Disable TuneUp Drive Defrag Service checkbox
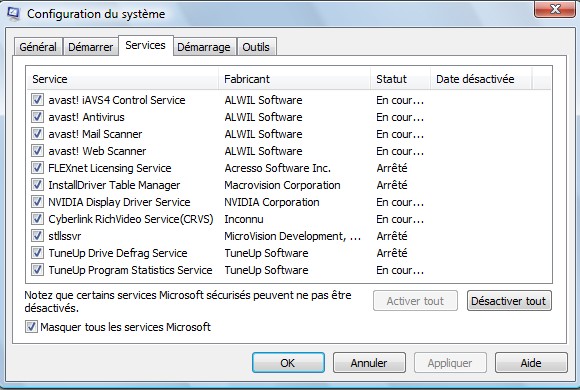This screenshot has height=390, width=580. (x=37, y=253)
